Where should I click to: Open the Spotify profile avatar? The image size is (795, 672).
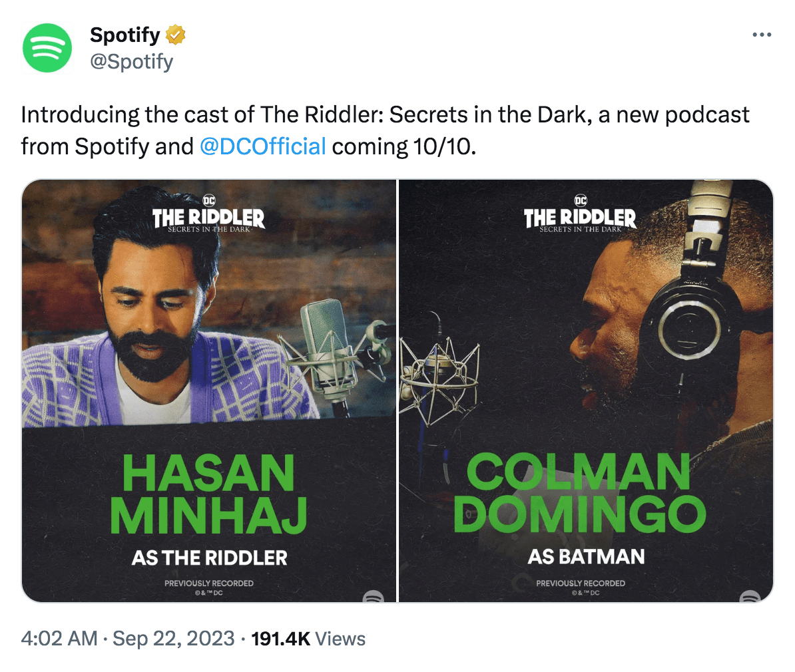[x=47, y=48]
